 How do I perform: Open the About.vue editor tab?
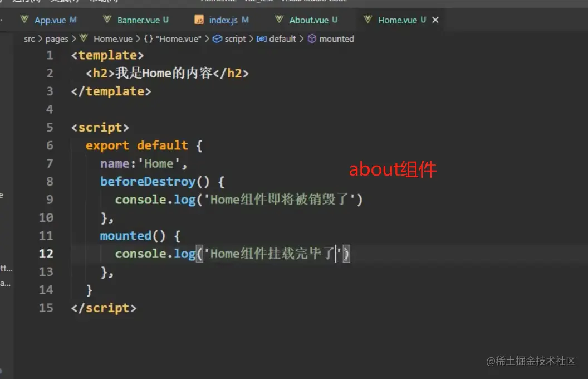(x=308, y=20)
